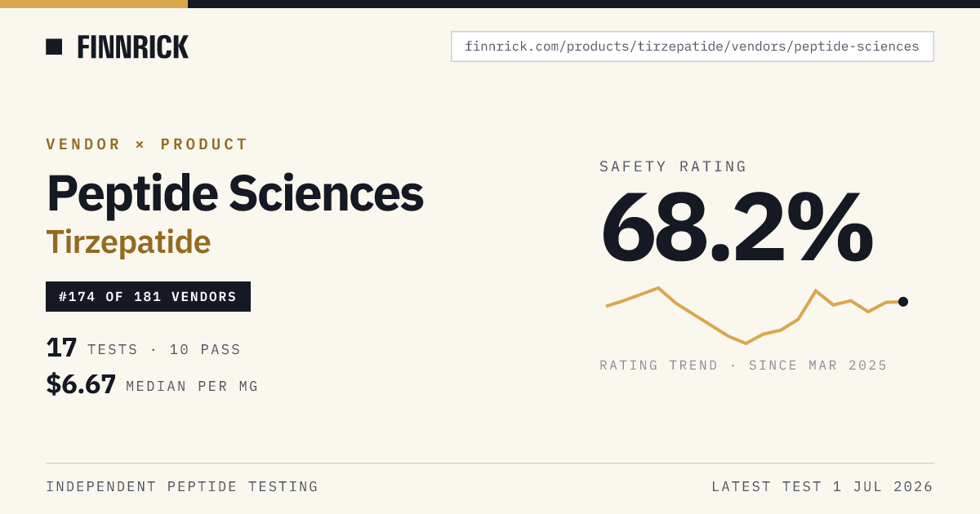Select the finnrick.com URL field
The width and height of the screenshot is (980, 514).
pos(693,47)
